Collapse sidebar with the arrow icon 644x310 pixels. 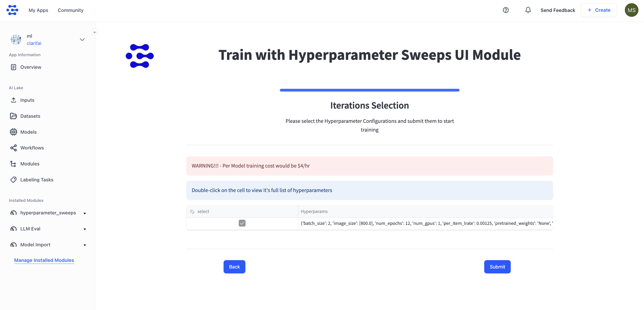click(95, 32)
